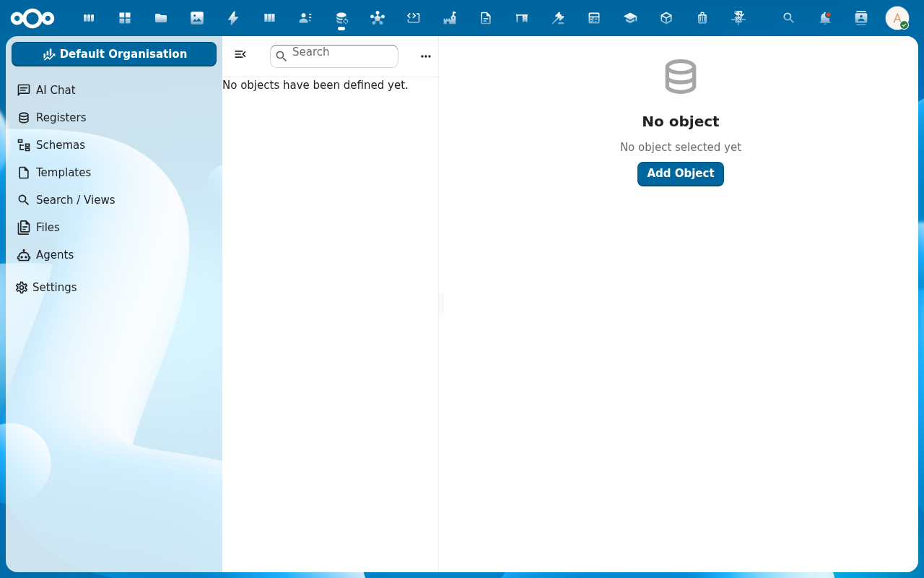
Task: Open Files in the sidebar
Action: point(114,228)
